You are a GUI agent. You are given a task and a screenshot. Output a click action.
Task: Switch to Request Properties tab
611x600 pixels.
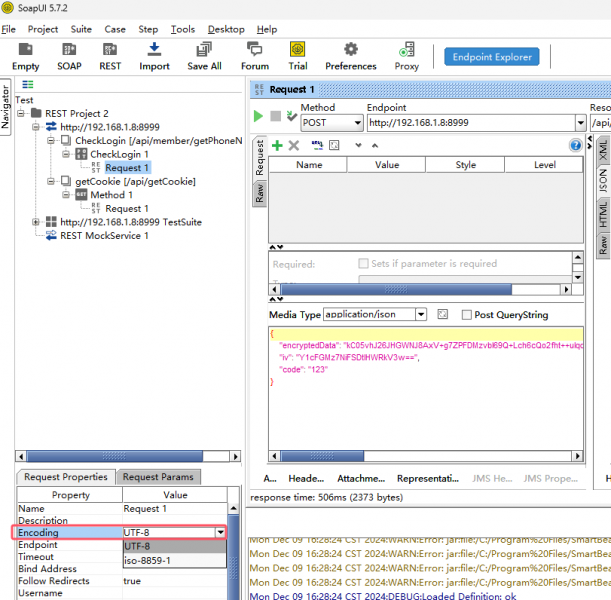click(66, 477)
